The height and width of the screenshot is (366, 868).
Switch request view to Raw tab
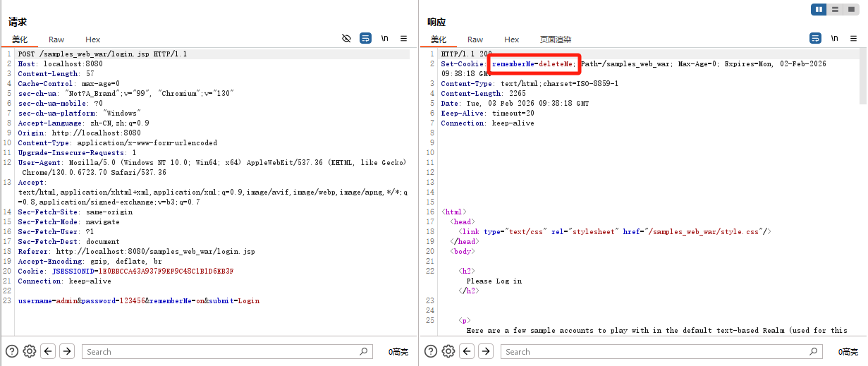coord(56,39)
